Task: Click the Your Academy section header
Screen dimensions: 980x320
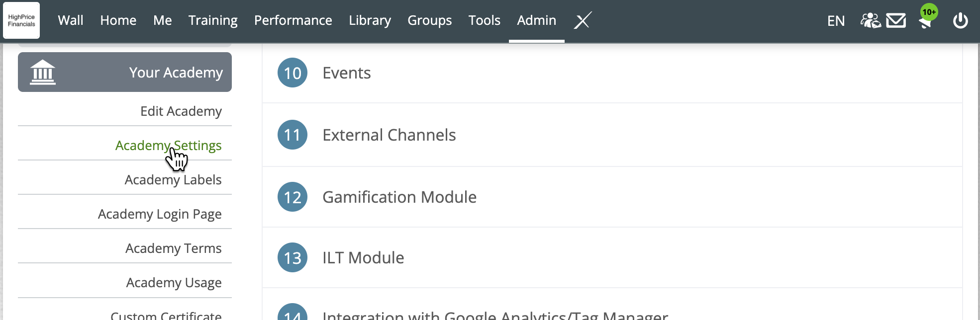Action: [125, 72]
